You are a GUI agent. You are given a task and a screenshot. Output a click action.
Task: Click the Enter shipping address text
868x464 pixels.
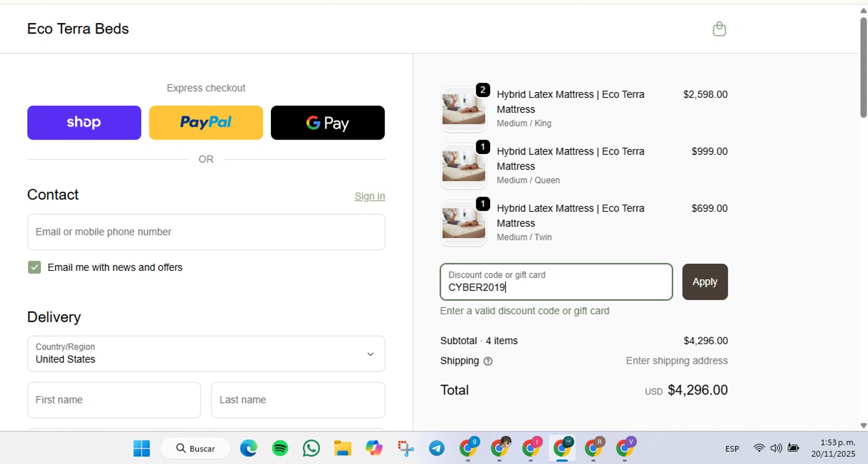(x=677, y=361)
